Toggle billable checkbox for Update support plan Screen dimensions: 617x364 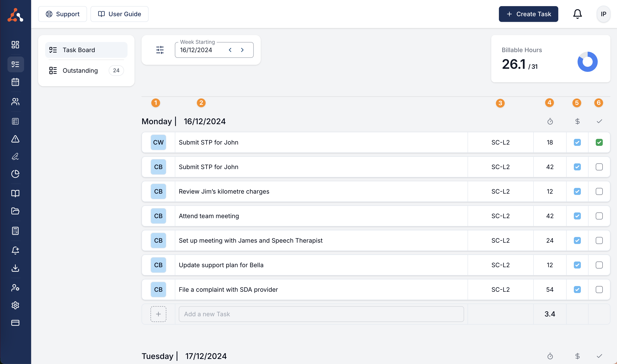click(577, 265)
